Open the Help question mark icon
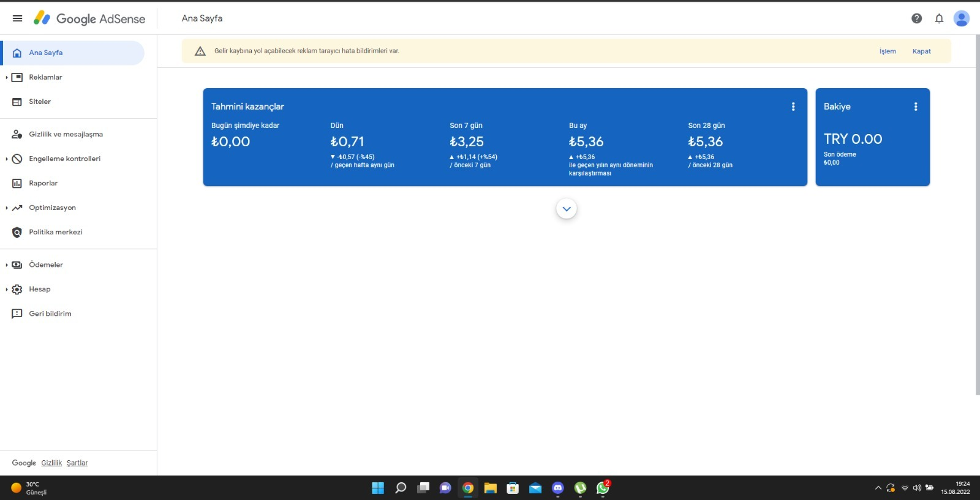Image resolution: width=980 pixels, height=500 pixels. click(x=916, y=18)
